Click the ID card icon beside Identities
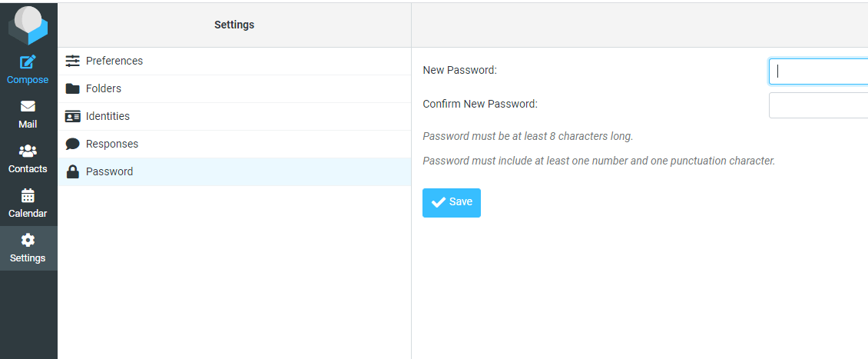 pyautogui.click(x=73, y=116)
